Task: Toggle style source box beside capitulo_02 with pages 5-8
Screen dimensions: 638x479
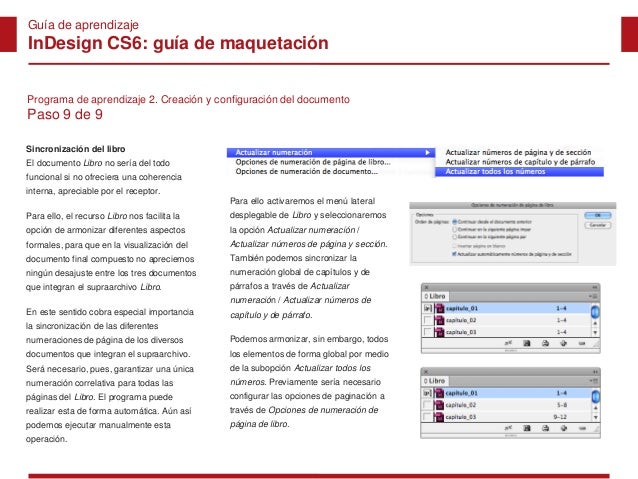Action: point(427,405)
